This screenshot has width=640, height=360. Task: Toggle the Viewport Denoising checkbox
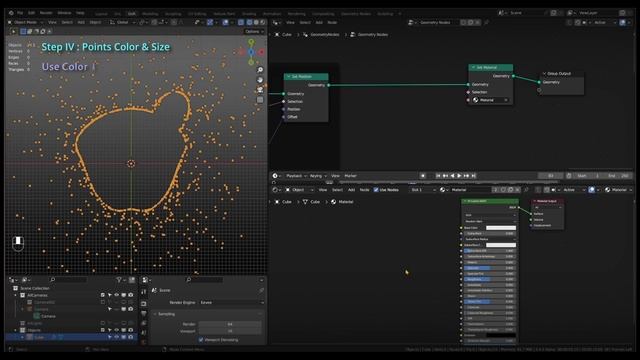[x=201, y=340]
